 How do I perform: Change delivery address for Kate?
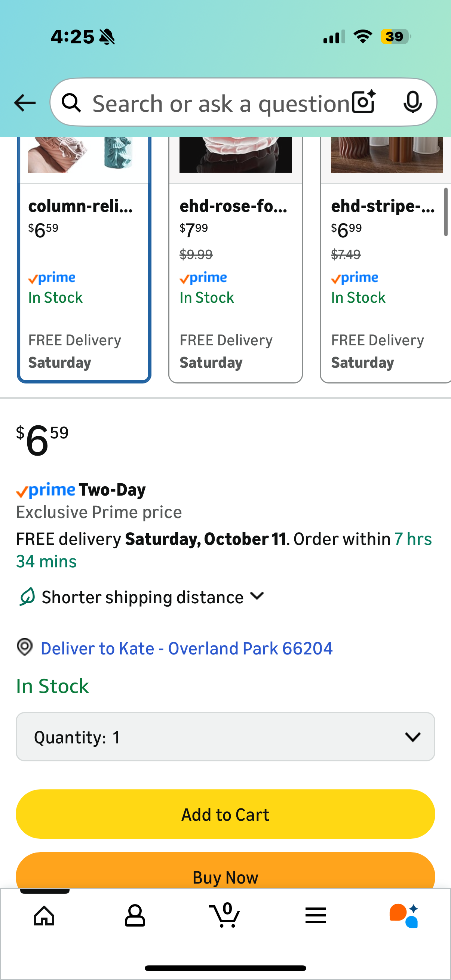pos(187,648)
